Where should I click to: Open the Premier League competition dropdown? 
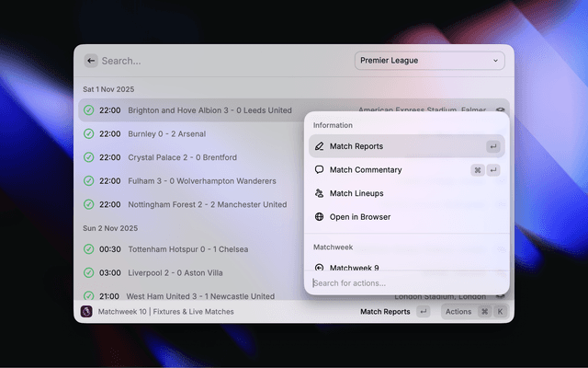tap(430, 61)
